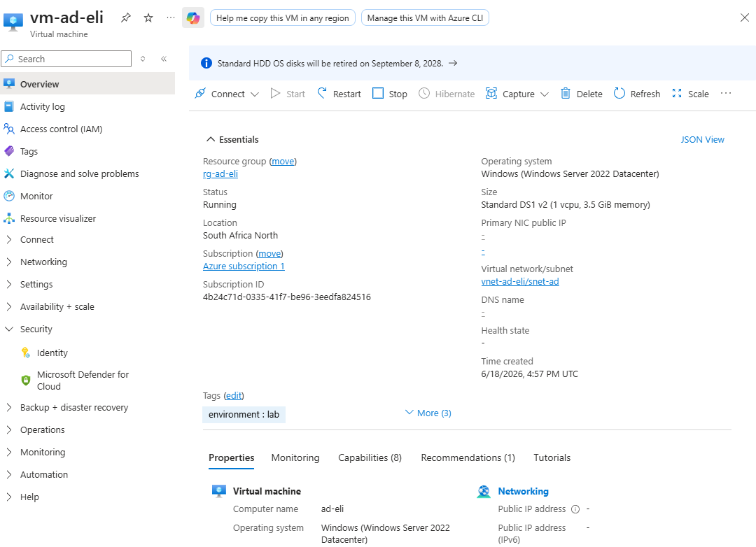The image size is (756, 547).
Task: Click Help me copy this VM button
Action: pyautogui.click(x=283, y=17)
